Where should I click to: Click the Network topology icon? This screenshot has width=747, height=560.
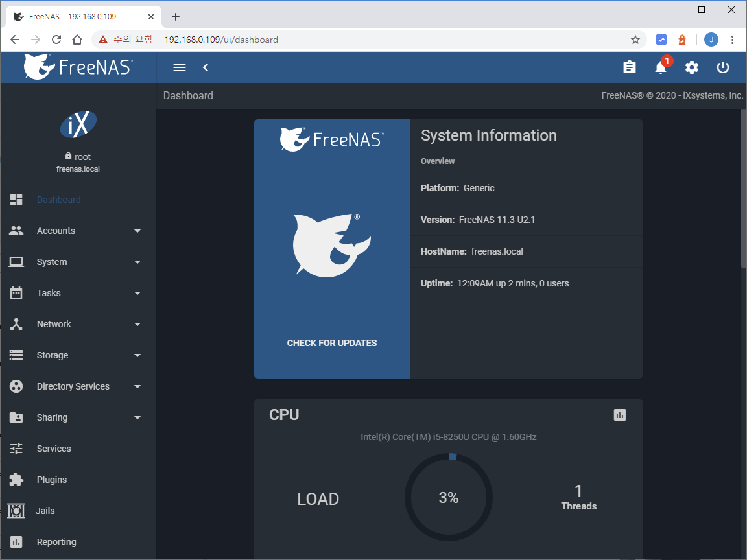click(x=16, y=324)
